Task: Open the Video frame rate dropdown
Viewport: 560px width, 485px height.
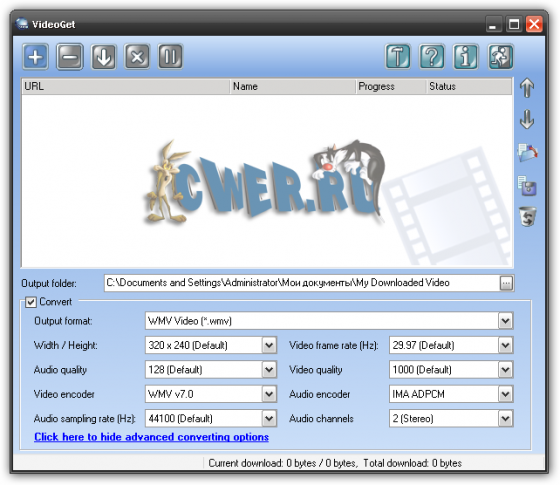Action: 505,345
